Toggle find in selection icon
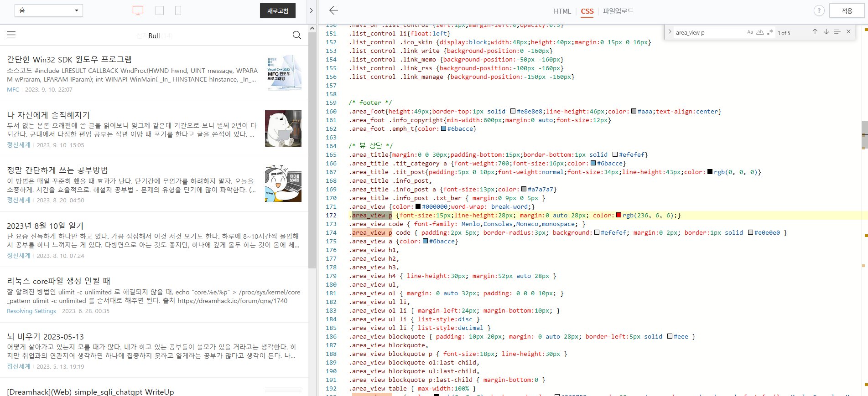 click(x=837, y=32)
